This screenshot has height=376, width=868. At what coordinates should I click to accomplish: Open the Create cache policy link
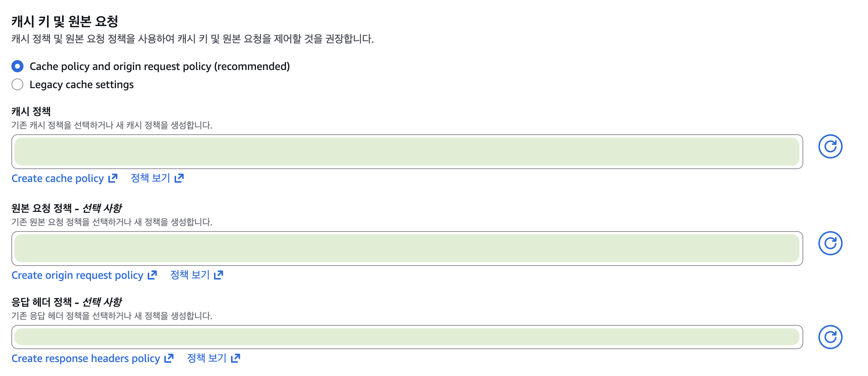(57, 178)
